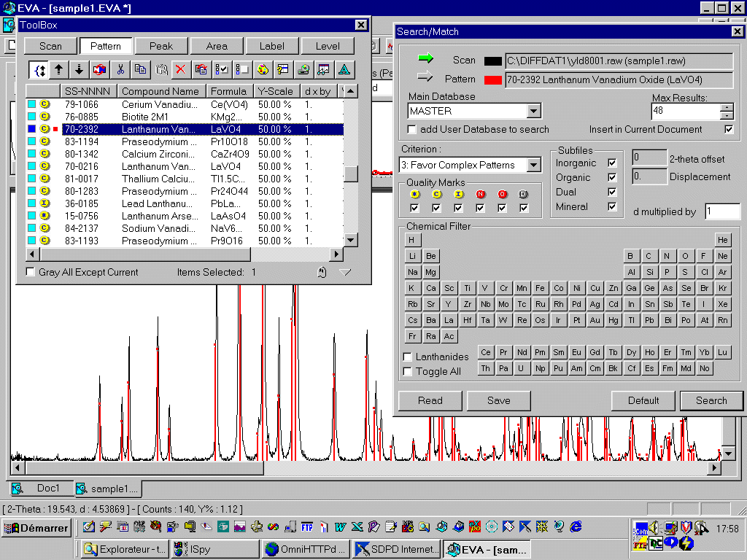Select the La element in Chemical Filter
Viewport: 747px width, 560px height.
pyautogui.click(x=449, y=320)
